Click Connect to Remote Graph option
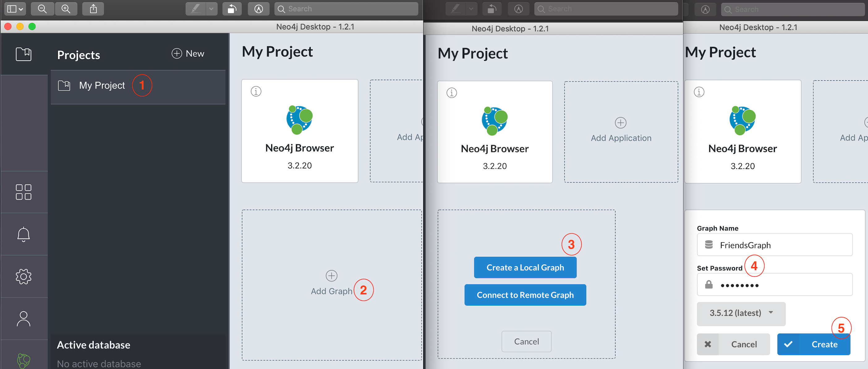The image size is (868, 369). [526, 295]
